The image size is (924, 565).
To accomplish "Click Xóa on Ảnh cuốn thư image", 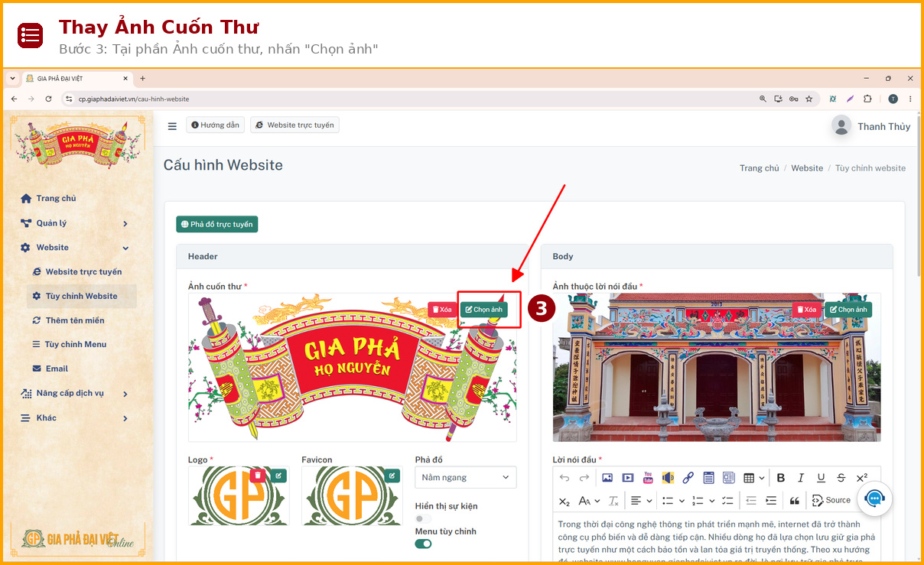I will pos(442,310).
